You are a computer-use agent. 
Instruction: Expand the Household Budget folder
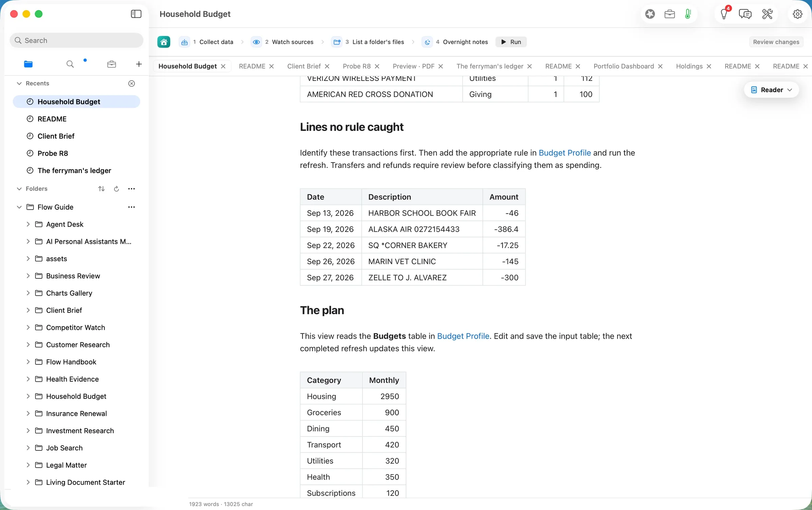(28, 396)
